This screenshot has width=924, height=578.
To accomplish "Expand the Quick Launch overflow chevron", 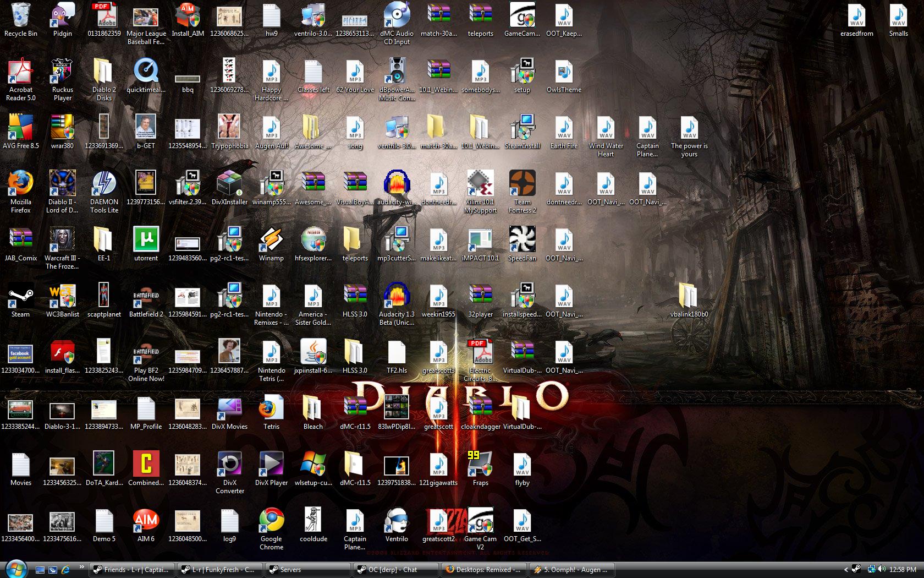I will [82, 567].
